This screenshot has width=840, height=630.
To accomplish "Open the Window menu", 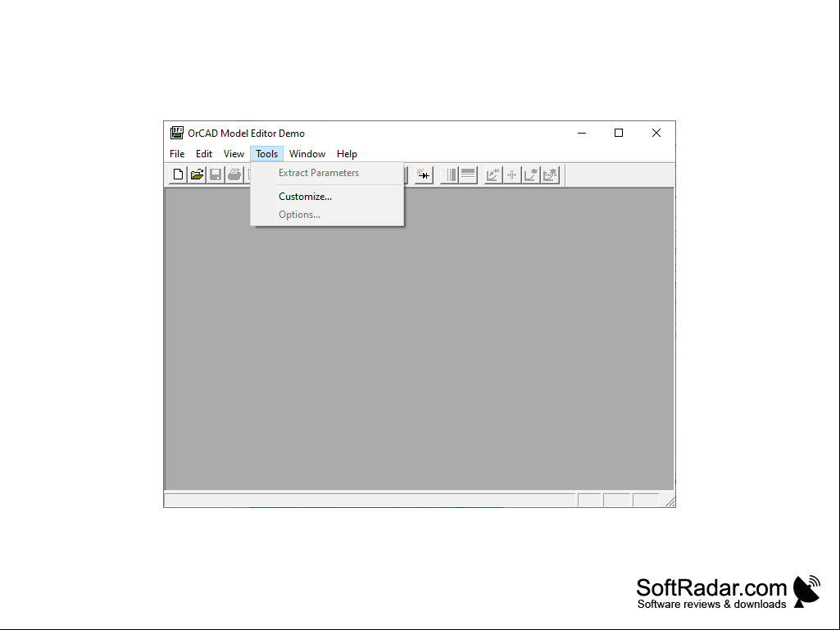I will (307, 154).
